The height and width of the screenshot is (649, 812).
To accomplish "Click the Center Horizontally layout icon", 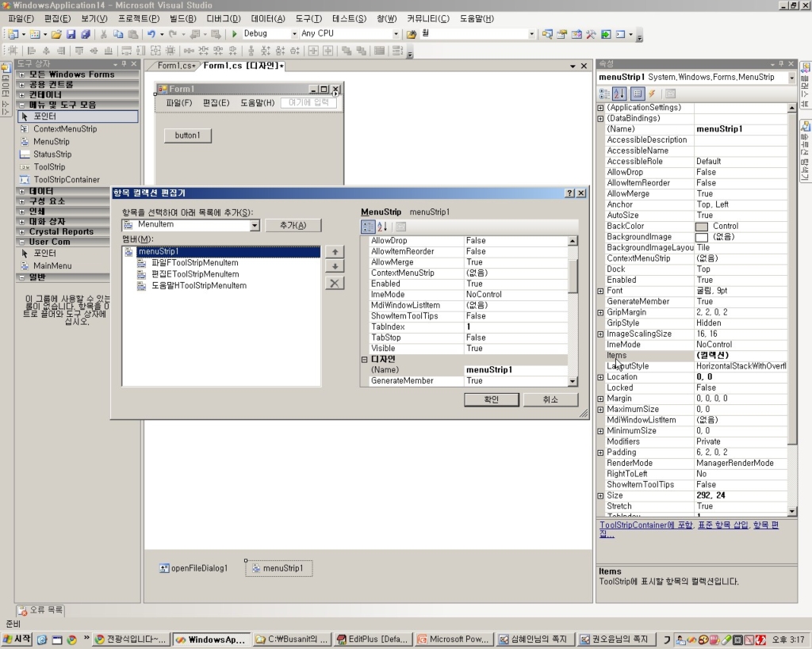I will [313, 51].
